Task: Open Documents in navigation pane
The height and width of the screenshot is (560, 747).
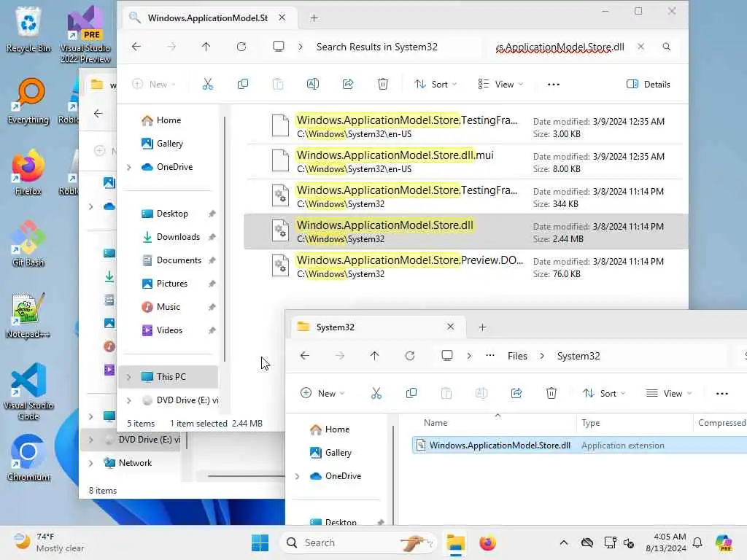Action: 179,260
